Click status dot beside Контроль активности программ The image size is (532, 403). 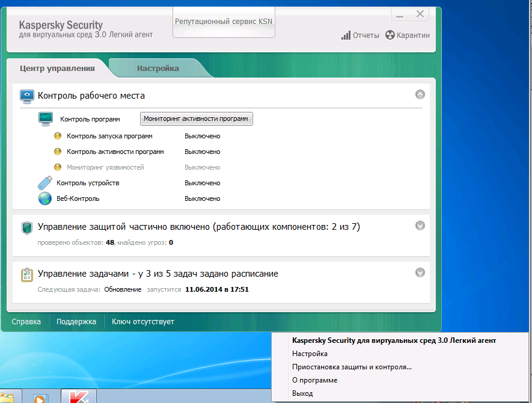click(58, 152)
